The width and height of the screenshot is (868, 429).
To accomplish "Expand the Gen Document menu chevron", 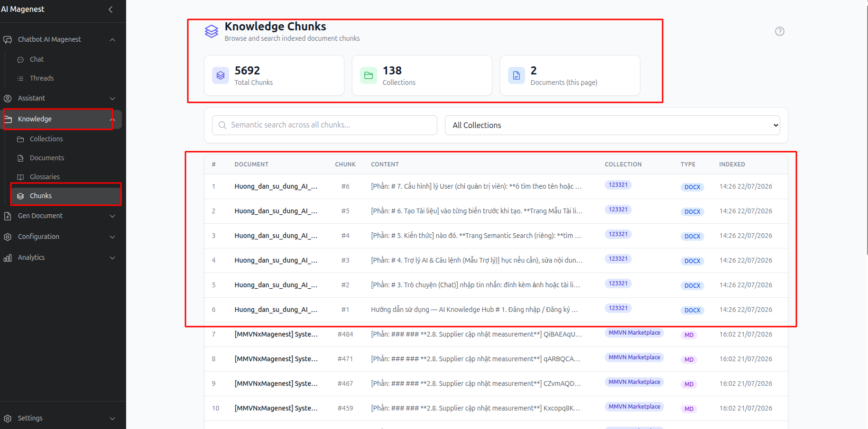I will pos(112,216).
